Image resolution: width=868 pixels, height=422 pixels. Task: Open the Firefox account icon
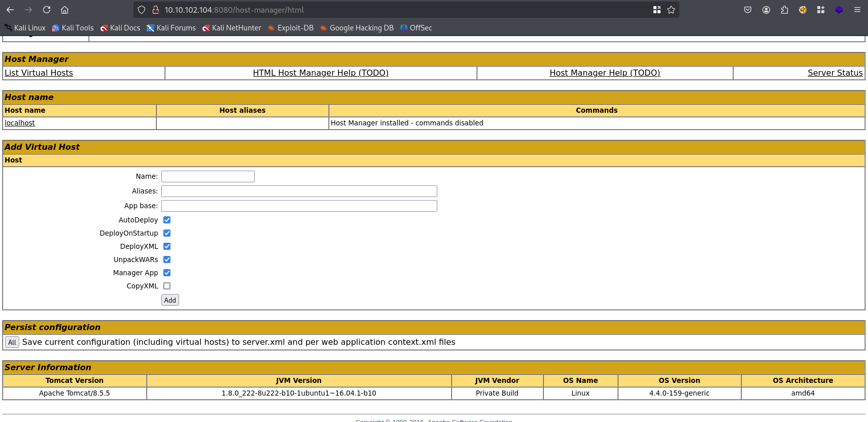(x=766, y=10)
